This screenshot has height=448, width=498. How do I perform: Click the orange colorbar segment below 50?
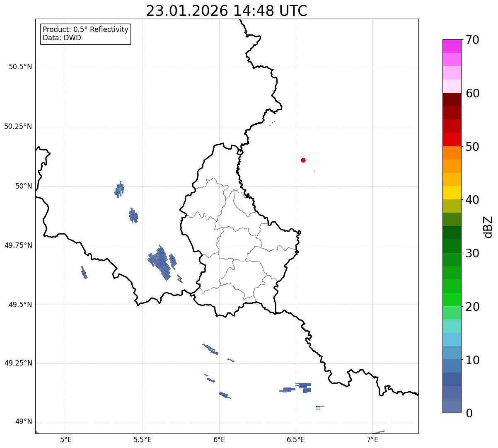pyautogui.click(x=452, y=153)
